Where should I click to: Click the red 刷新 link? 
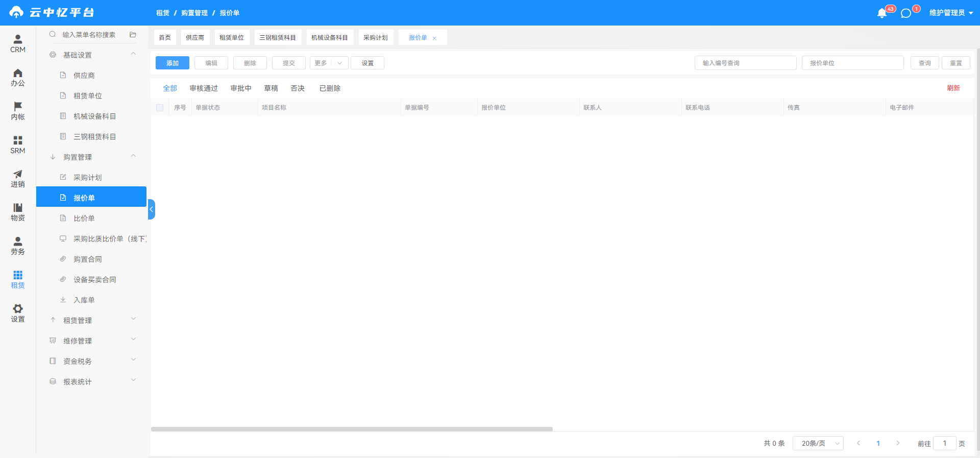pos(953,88)
